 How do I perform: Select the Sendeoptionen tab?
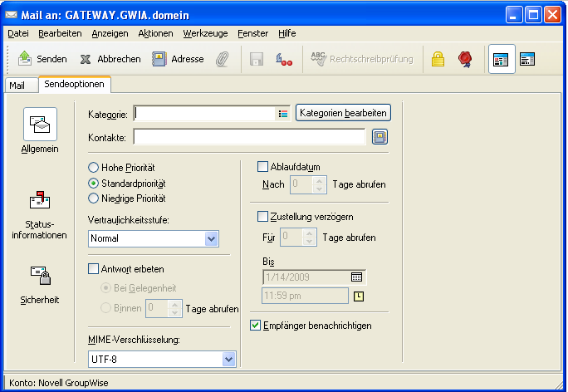(75, 84)
